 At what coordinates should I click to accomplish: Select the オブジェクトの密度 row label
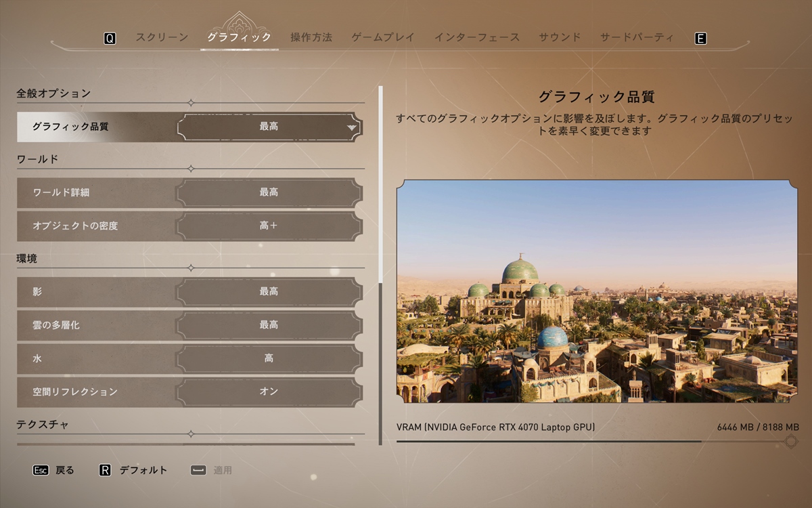75,226
